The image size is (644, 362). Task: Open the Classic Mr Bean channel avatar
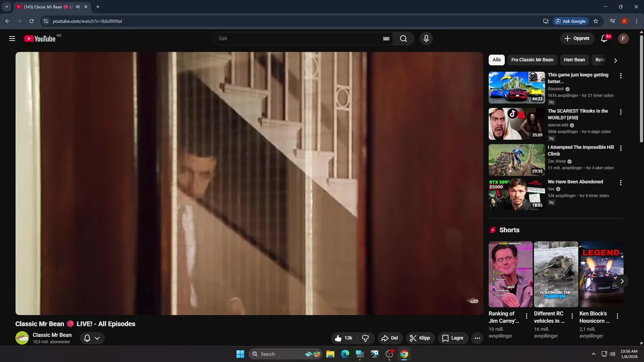pyautogui.click(x=22, y=338)
